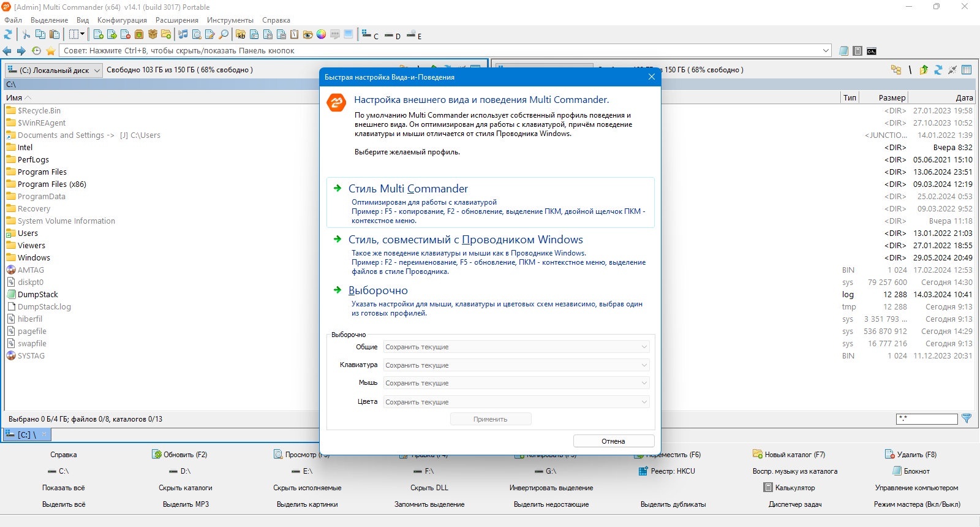Viewport: 980px width, 527px height.
Task: Click the new file icon with green plus
Action: point(98,34)
